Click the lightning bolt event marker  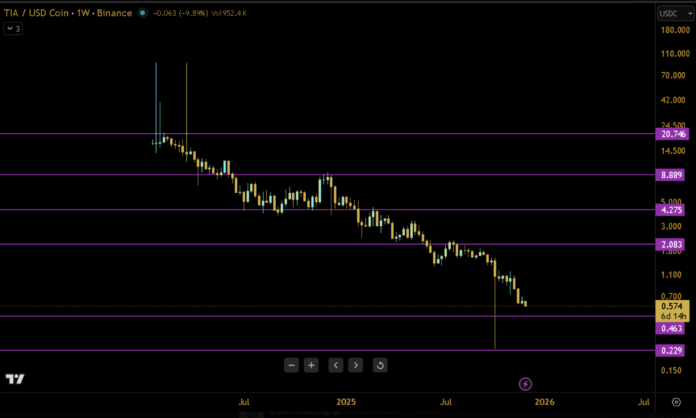point(526,383)
